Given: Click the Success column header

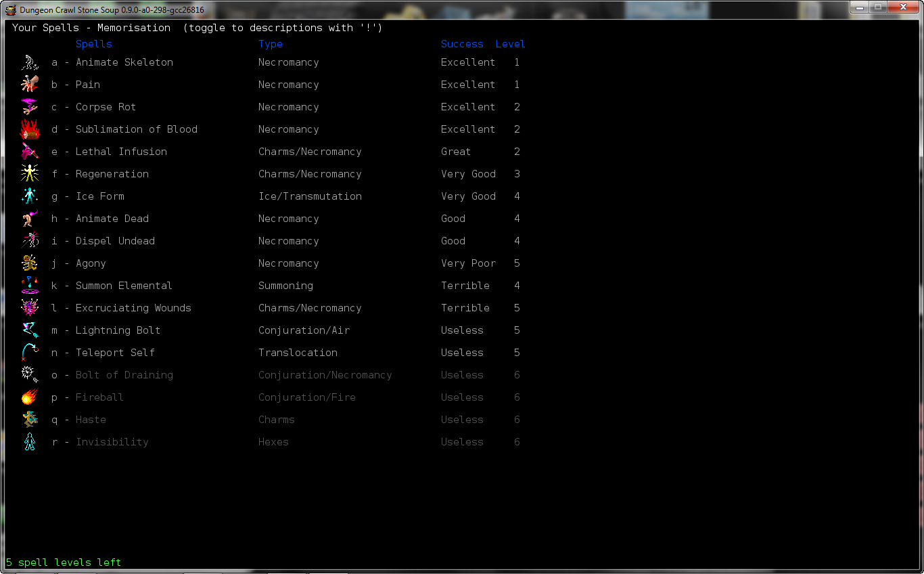Looking at the screenshot, I should 462,44.
